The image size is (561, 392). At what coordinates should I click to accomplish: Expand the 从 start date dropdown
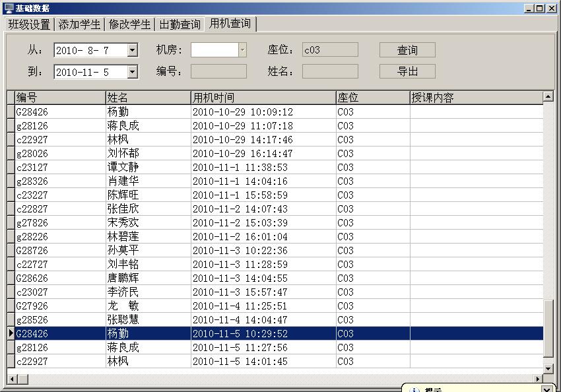133,50
